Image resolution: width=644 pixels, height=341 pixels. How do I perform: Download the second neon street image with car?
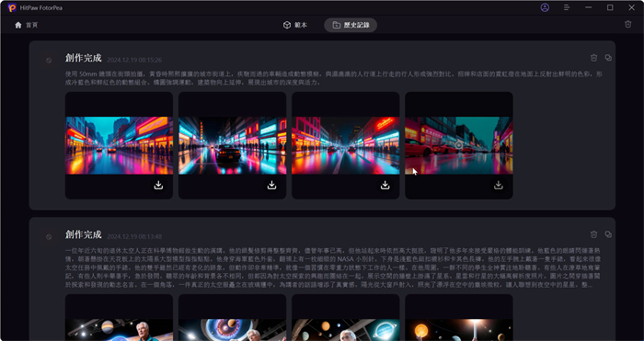pyautogui.click(x=272, y=186)
